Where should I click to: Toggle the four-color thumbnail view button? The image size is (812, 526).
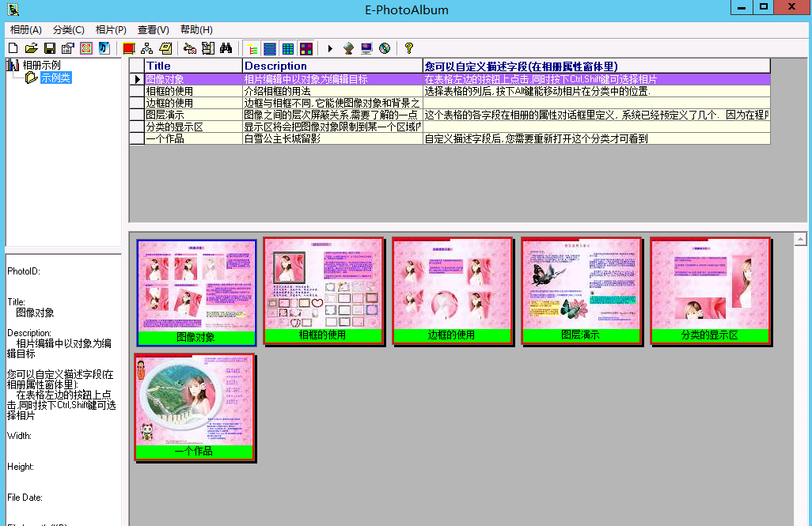click(306, 49)
